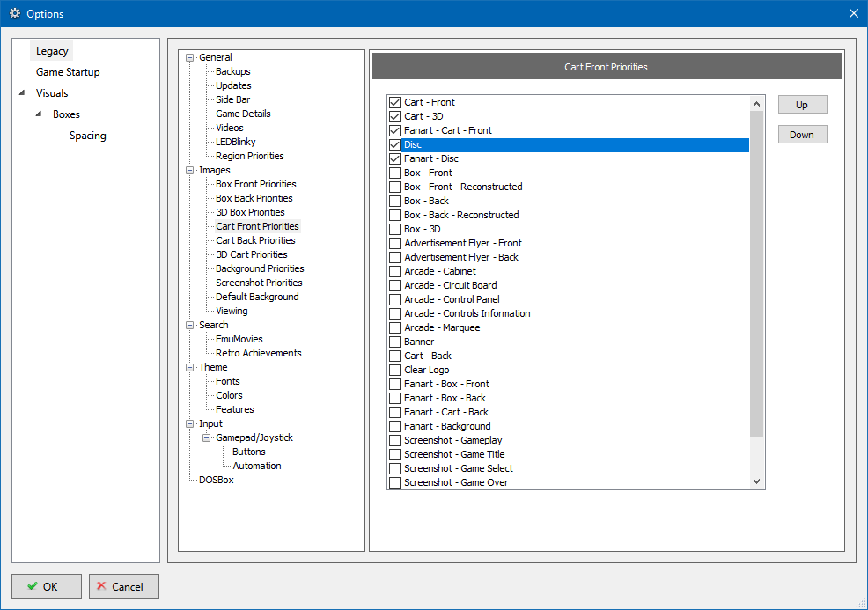Select Fanart - Disc list entry
Screen dimensions: 868x610
[x=430, y=158]
